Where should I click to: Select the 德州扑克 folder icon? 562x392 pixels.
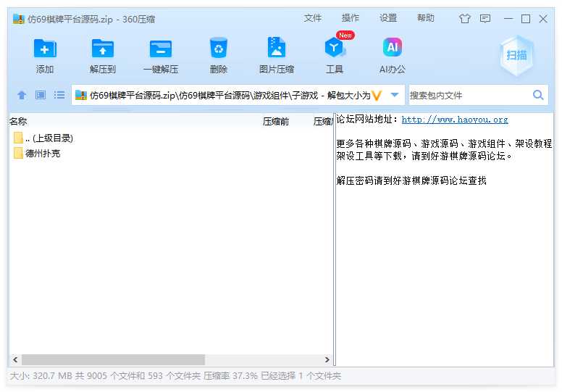coord(18,153)
